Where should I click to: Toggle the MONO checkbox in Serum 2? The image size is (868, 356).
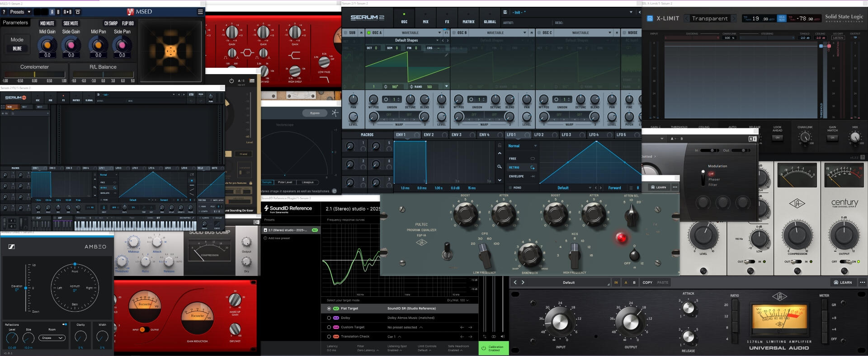click(510, 188)
